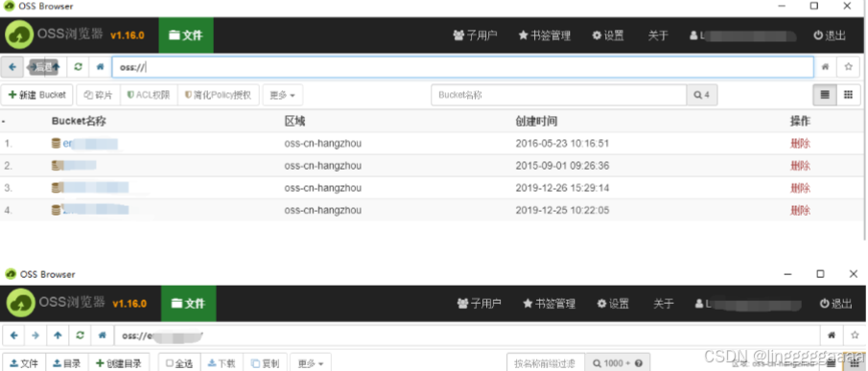Upload 文件 in bottom window
The height and width of the screenshot is (371, 868).
tap(24, 363)
